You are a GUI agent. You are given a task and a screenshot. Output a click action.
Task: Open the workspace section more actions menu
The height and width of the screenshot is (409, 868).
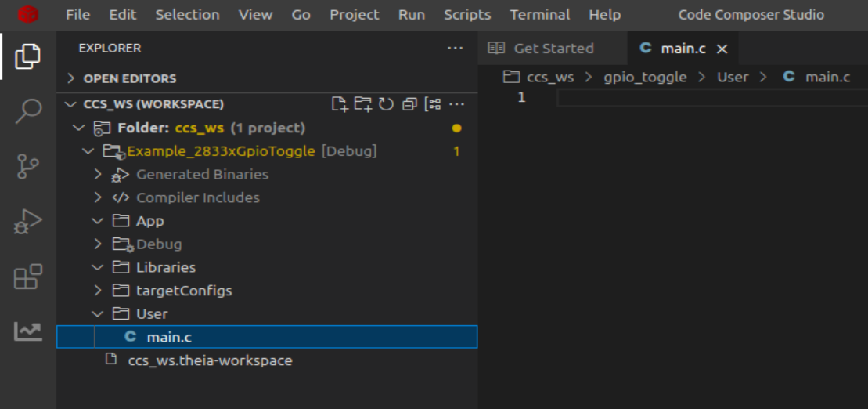[456, 104]
